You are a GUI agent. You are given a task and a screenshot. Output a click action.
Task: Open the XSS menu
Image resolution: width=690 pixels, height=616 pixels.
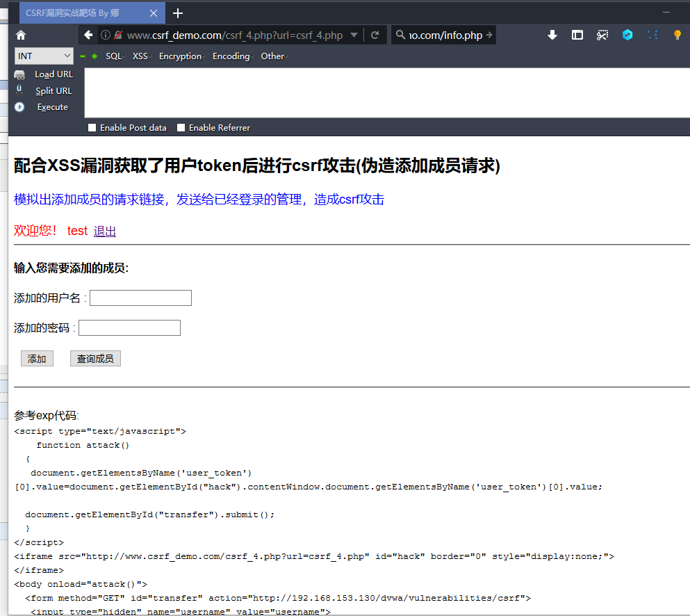142,56
